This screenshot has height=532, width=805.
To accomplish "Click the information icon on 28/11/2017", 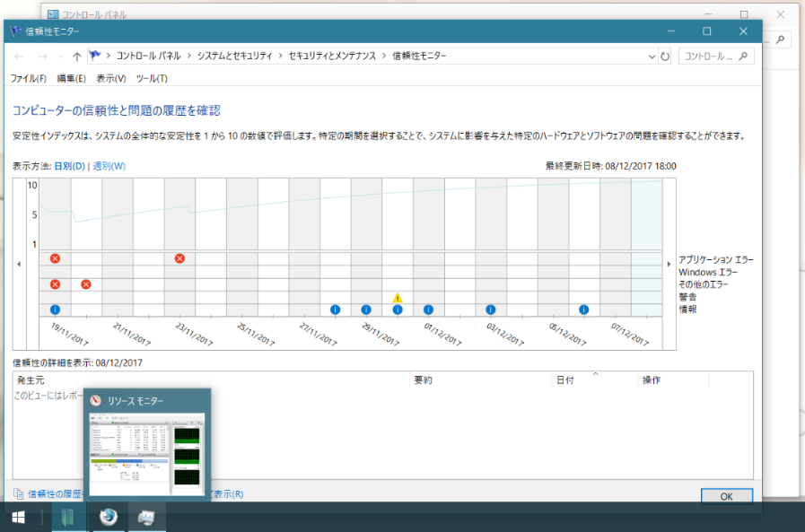I will (x=336, y=310).
